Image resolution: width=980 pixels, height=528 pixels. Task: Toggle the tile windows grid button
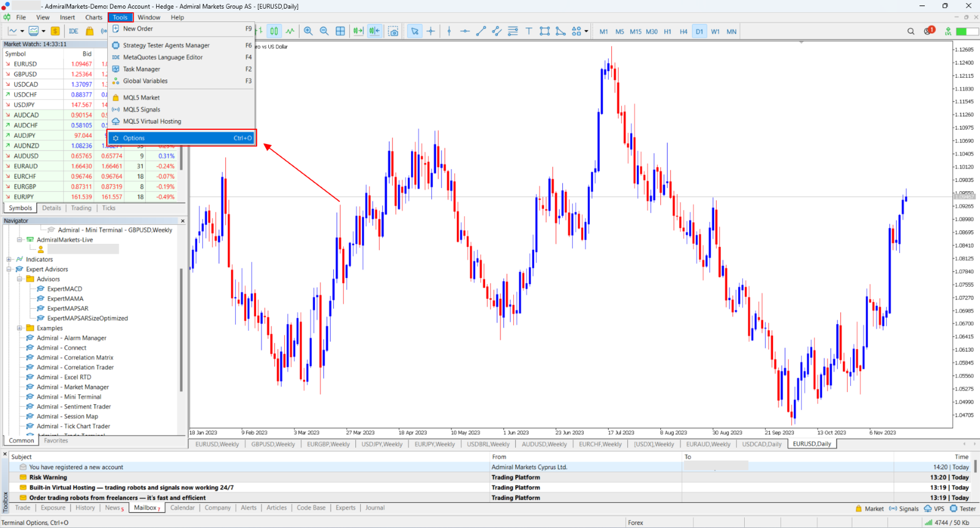[x=341, y=31]
